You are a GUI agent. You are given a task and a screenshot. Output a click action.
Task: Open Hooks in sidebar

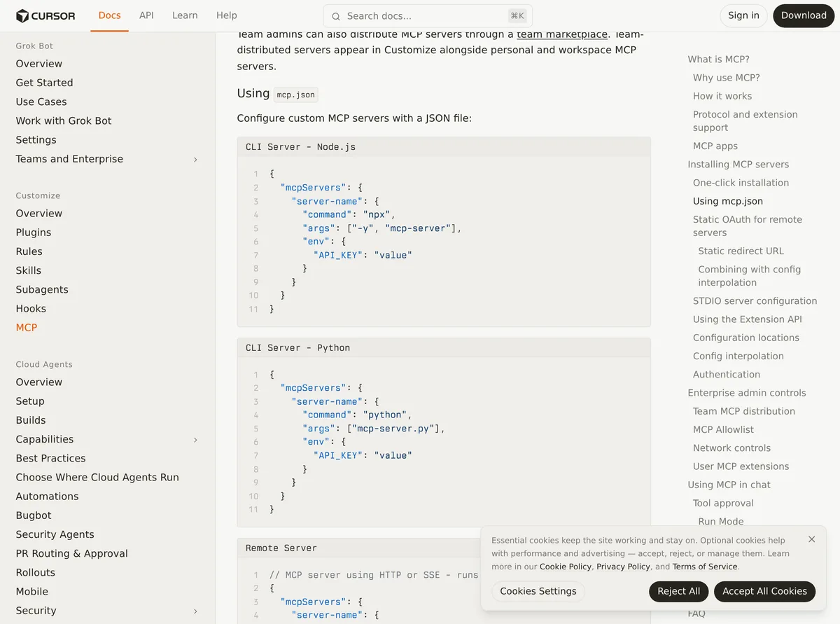pyautogui.click(x=31, y=308)
